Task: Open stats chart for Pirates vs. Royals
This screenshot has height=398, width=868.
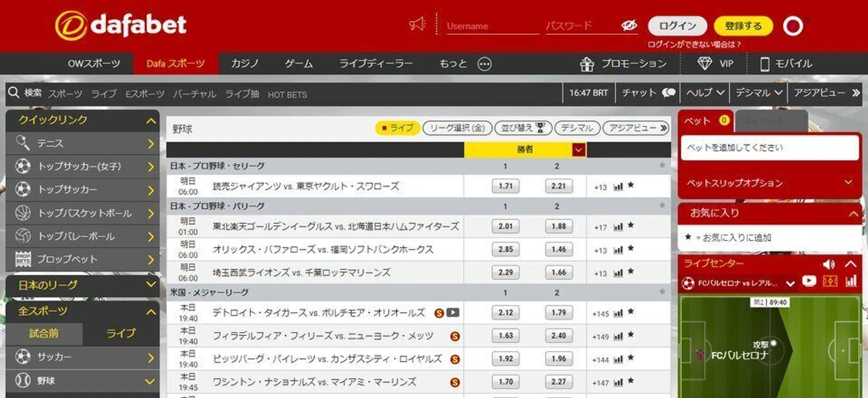Action: pyautogui.click(x=618, y=360)
